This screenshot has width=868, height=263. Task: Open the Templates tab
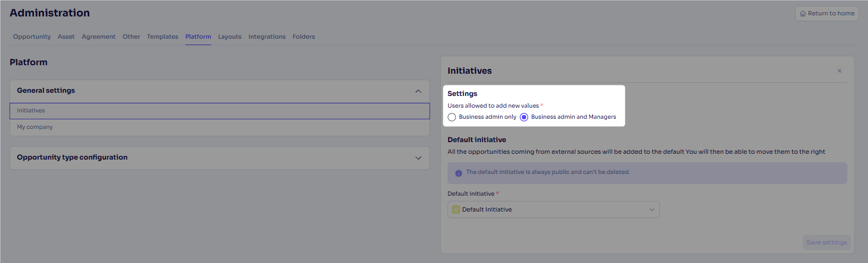(x=162, y=37)
